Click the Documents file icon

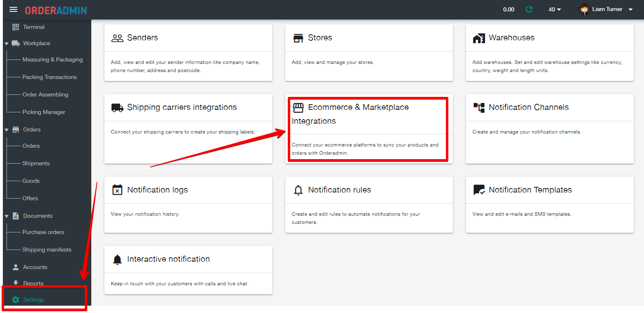point(15,216)
